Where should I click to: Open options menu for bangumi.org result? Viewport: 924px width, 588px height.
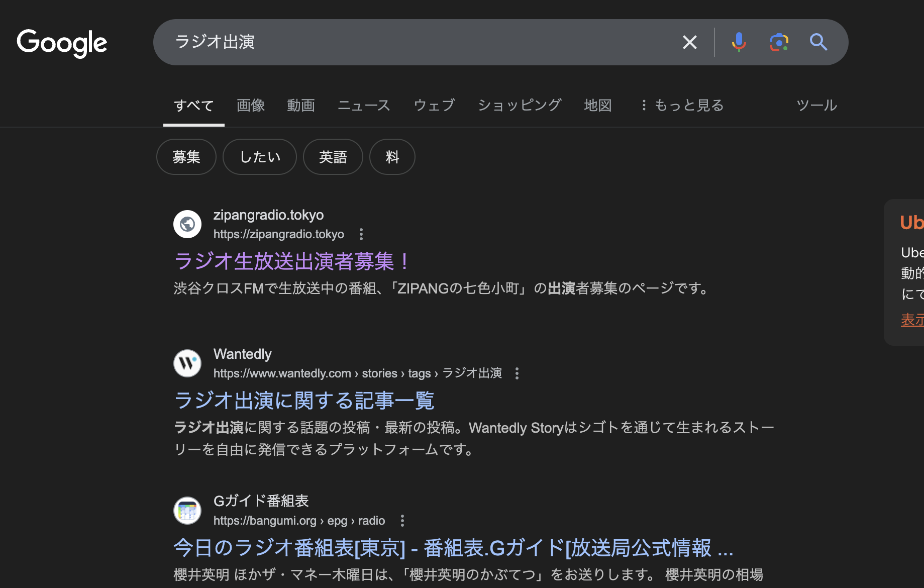point(402,521)
